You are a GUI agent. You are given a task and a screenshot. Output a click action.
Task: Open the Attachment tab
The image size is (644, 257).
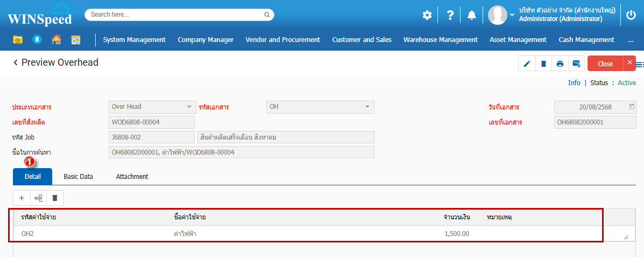click(132, 176)
